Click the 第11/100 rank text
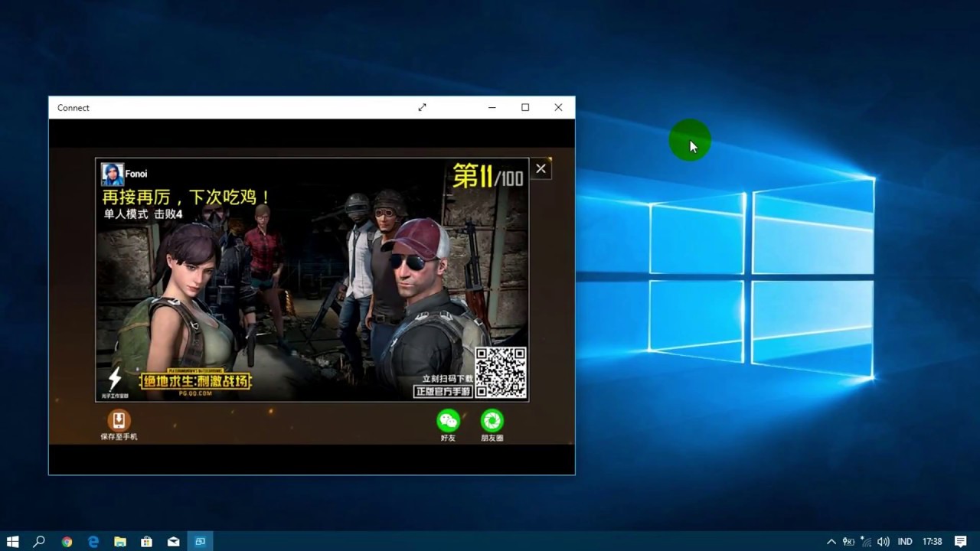 [488, 176]
